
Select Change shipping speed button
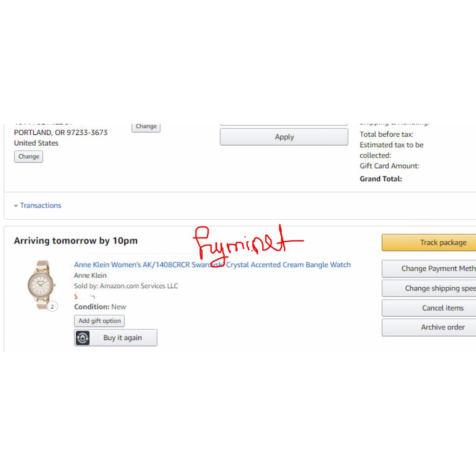pos(429,288)
